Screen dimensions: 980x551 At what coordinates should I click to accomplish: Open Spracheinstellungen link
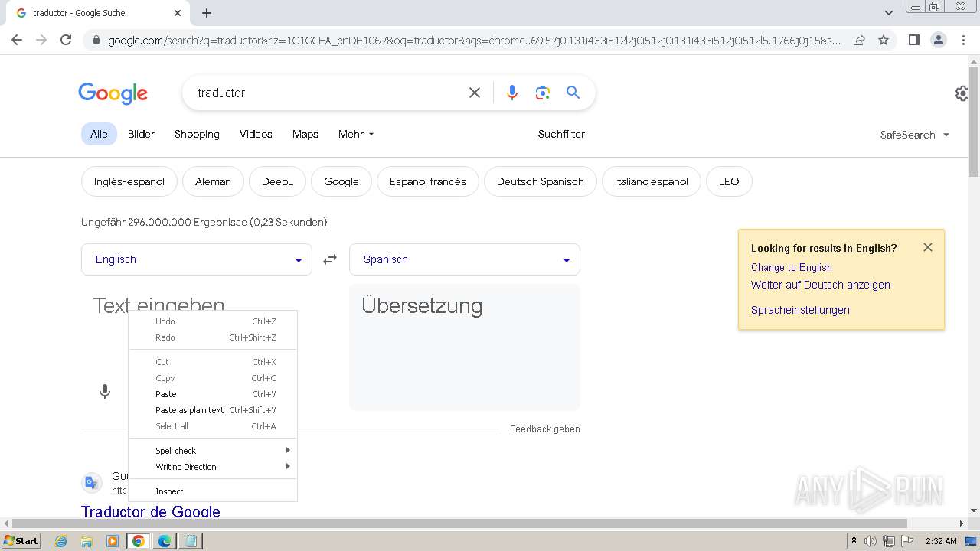coord(800,310)
